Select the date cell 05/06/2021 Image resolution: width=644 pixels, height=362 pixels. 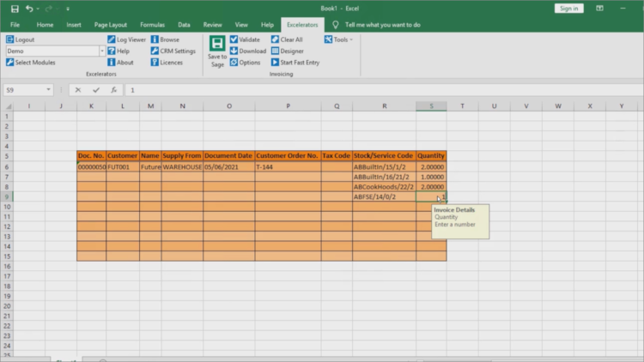[x=228, y=167]
